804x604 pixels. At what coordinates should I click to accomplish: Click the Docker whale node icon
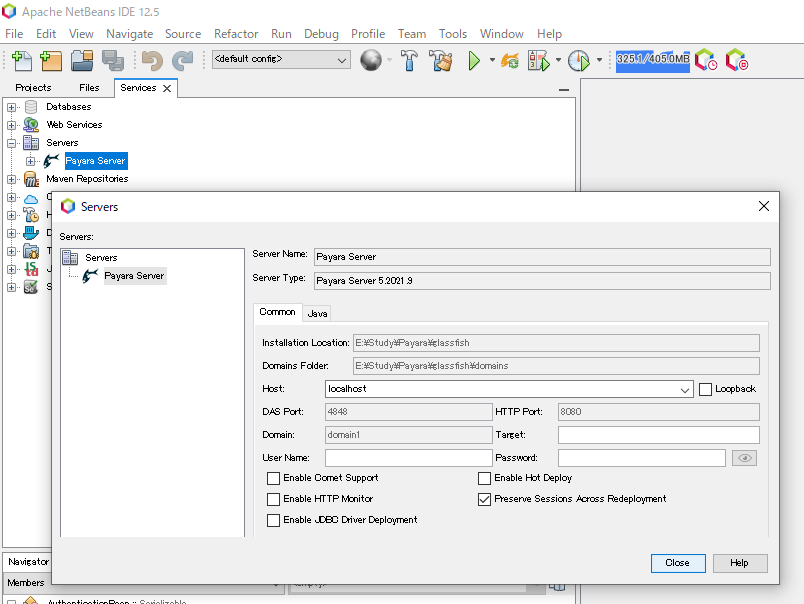coord(31,233)
